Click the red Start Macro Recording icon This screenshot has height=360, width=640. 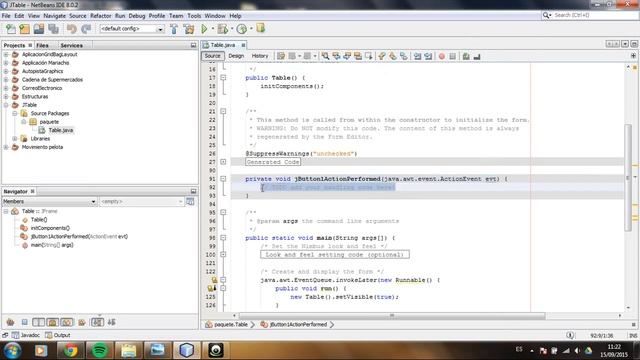[442, 56]
